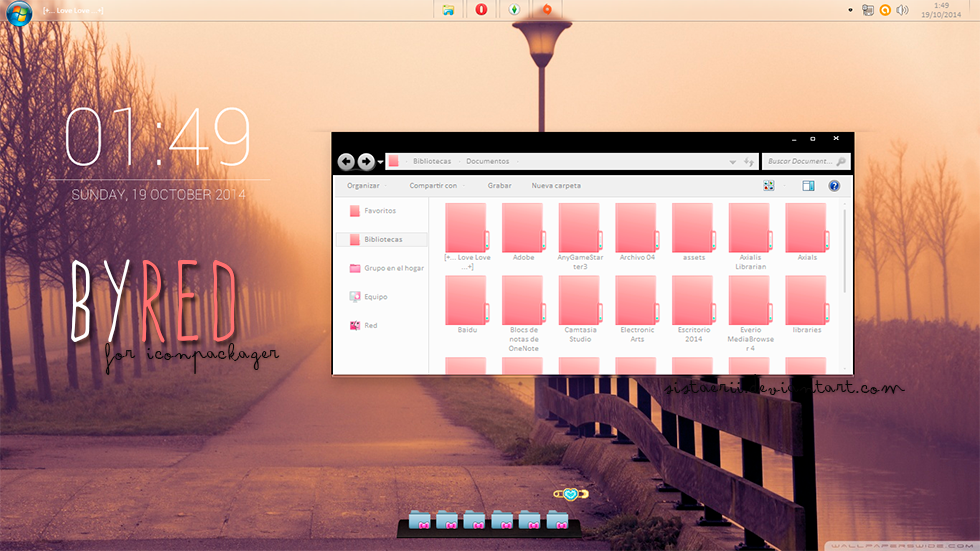
Task: Select the Baidu folder
Action: pos(467,304)
